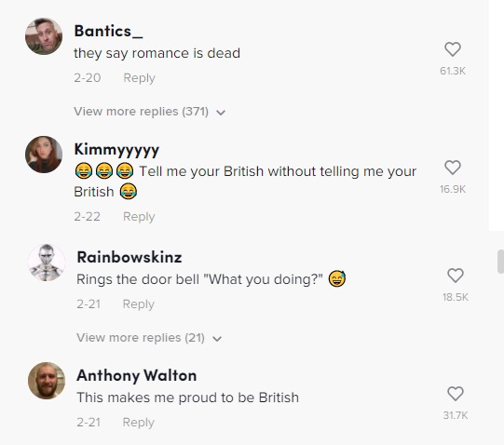Open the Bantics_ username link
Viewport: 504px width, 445px height.
(108, 31)
